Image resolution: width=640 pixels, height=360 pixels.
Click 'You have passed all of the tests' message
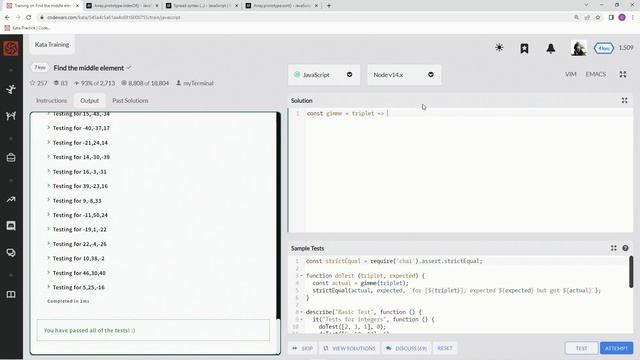pyautogui.click(x=89, y=330)
